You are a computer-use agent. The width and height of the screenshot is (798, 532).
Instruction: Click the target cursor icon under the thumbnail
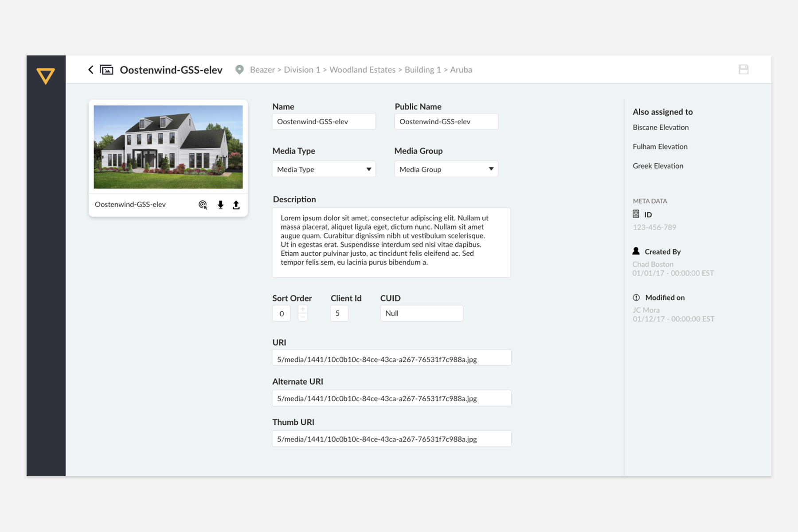click(x=203, y=204)
